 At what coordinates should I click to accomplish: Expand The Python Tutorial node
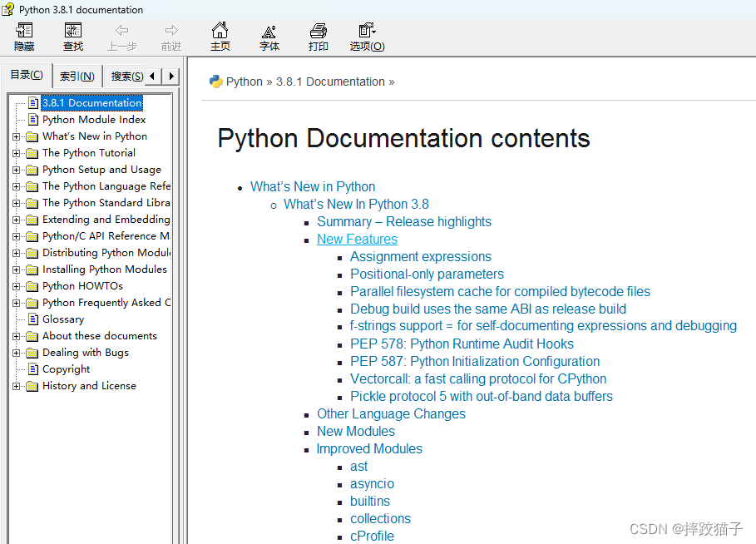(x=17, y=153)
